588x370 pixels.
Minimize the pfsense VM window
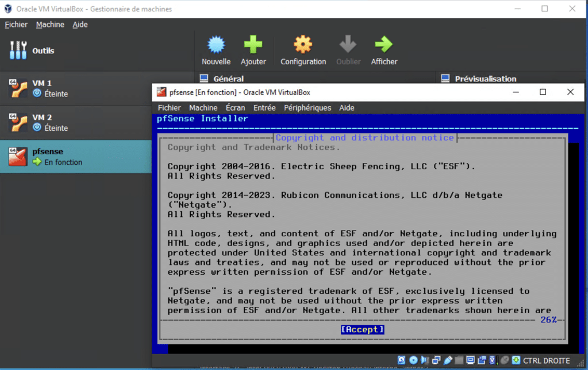(x=516, y=92)
